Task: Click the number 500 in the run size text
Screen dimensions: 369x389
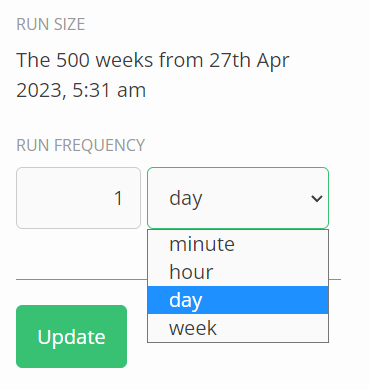Action: [x=73, y=60]
